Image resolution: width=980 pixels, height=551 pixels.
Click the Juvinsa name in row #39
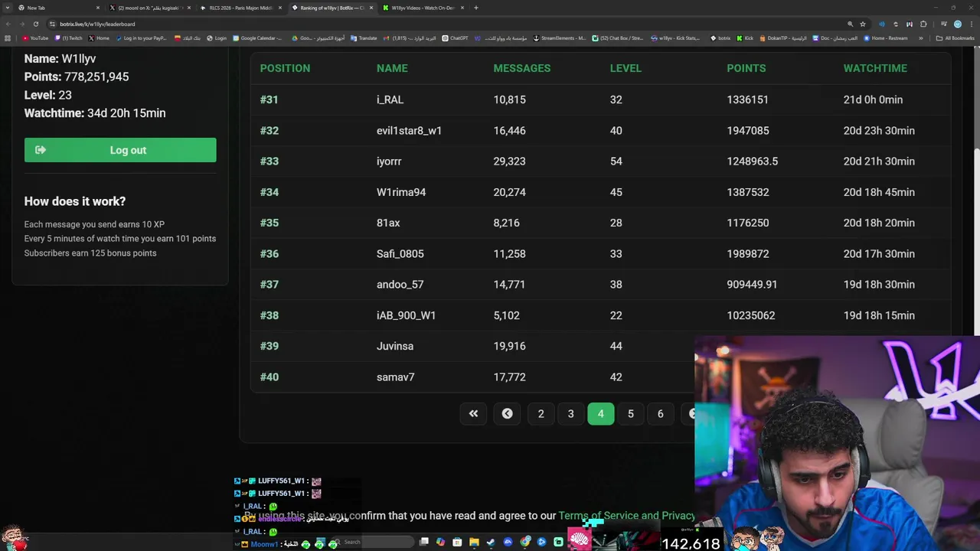point(395,346)
